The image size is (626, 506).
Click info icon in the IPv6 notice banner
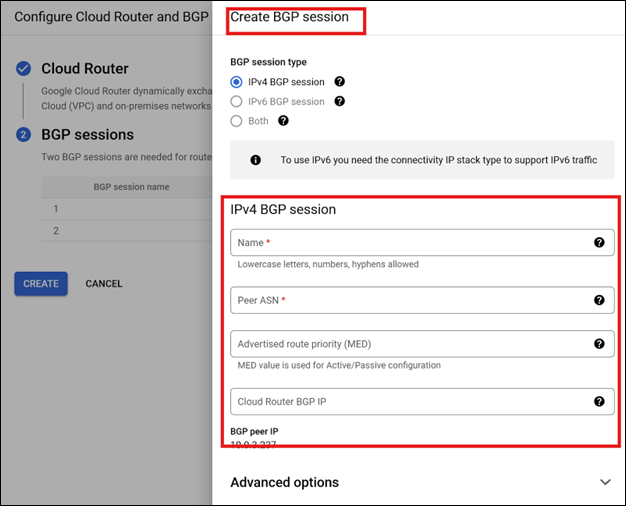(255, 160)
